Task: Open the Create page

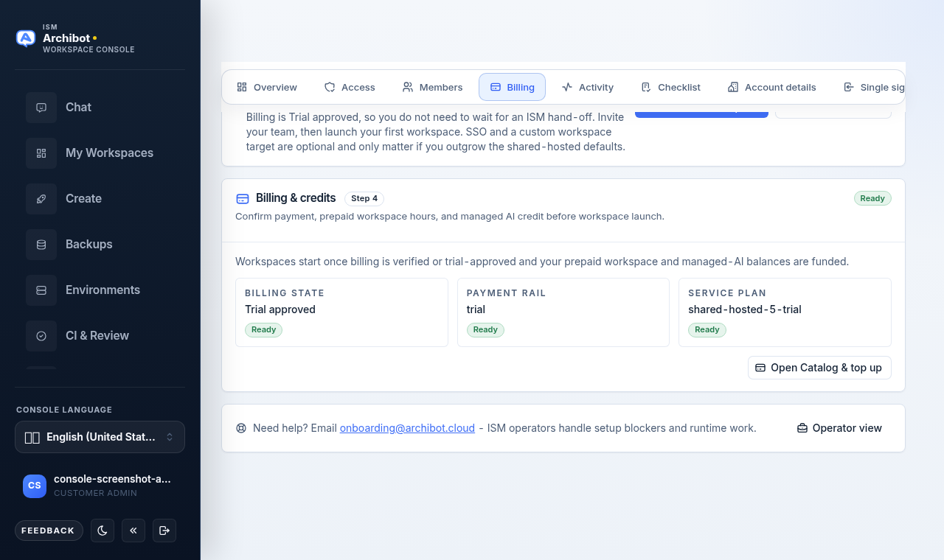Action: pos(100,198)
